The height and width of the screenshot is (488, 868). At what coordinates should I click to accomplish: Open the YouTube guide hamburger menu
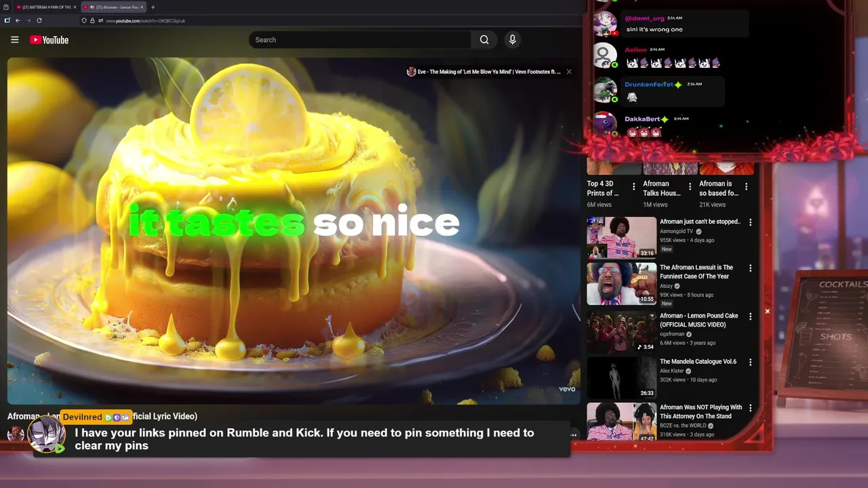coord(14,40)
